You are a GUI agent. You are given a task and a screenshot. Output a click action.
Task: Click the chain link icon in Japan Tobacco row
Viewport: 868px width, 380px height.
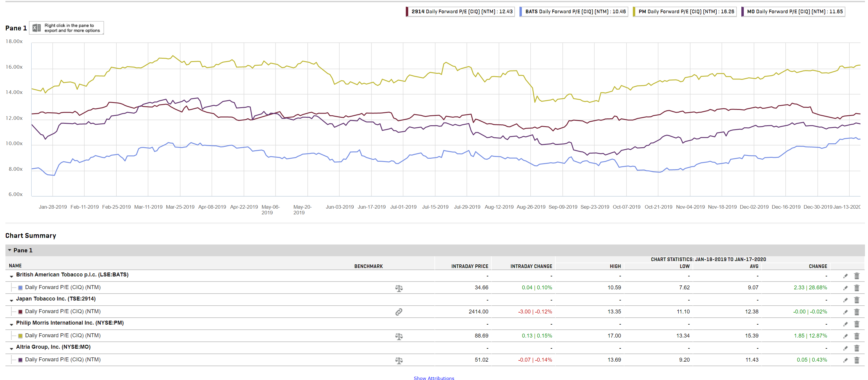tap(399, 312)
